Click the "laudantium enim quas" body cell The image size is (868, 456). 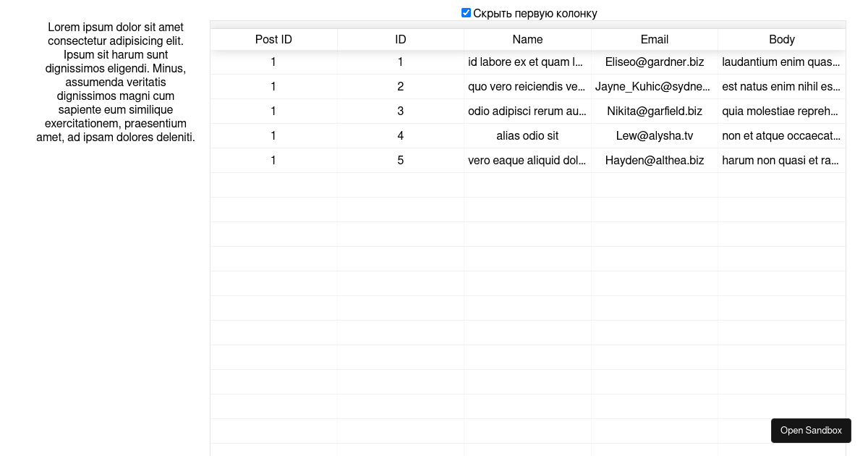781,62
